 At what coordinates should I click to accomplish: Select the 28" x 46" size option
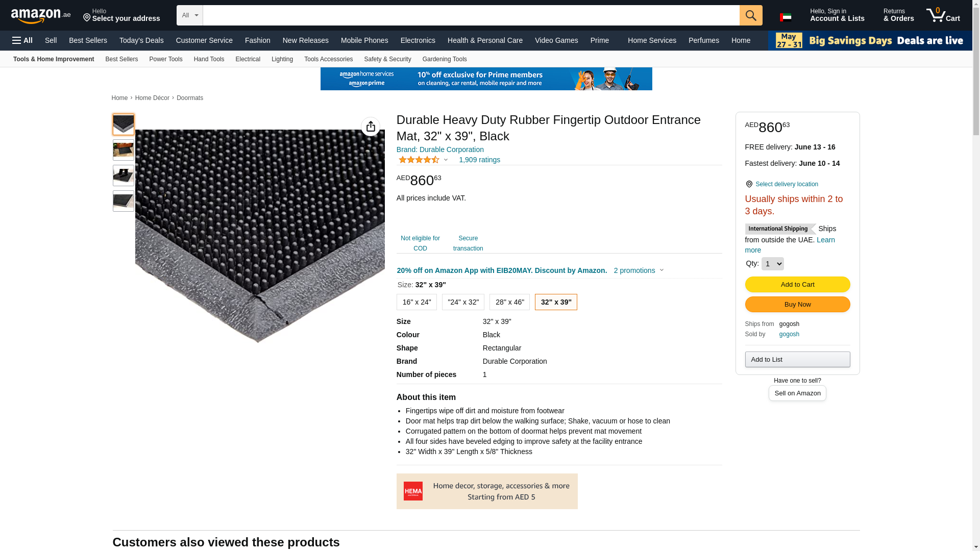tap(509, 302)
